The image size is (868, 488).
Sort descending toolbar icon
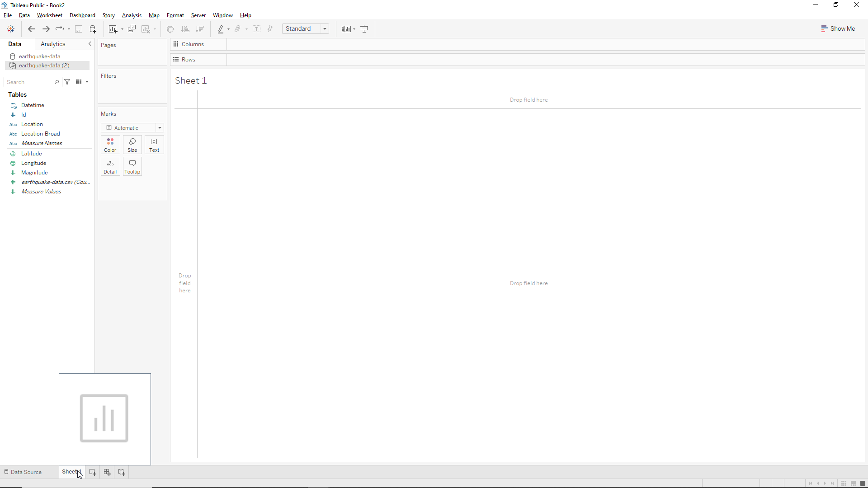click(200, 29)
